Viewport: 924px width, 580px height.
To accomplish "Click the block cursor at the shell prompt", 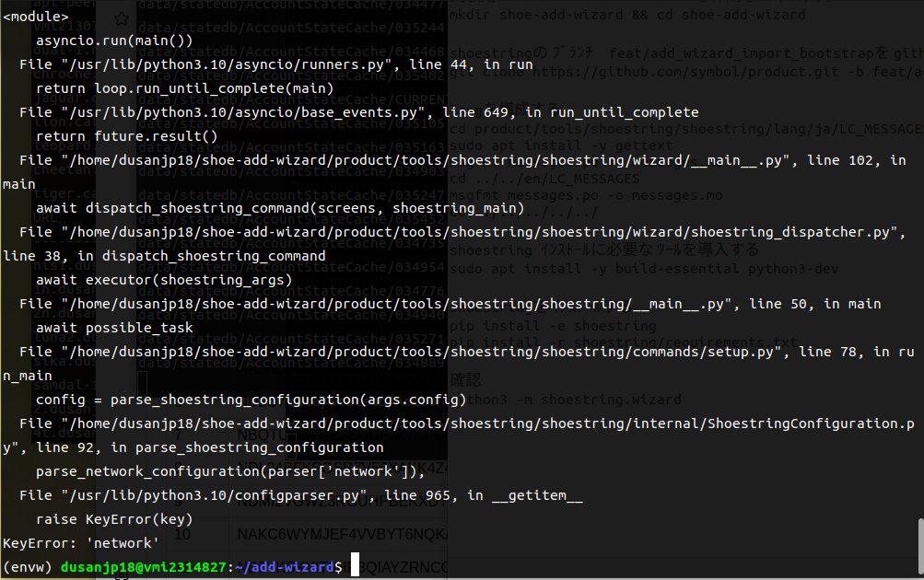I will click(x=355, y=564).
